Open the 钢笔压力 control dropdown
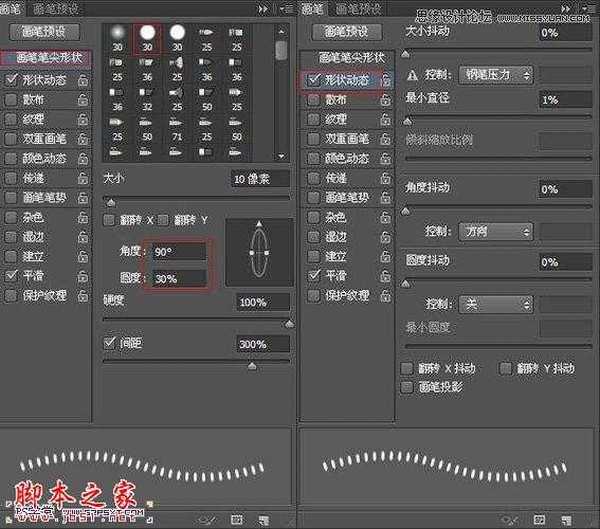 coord(497,74)
